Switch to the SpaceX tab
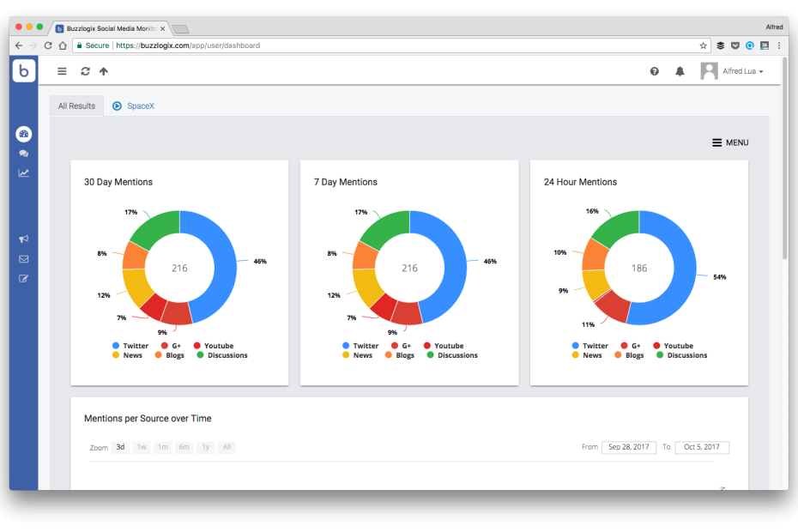 [141, 106]
